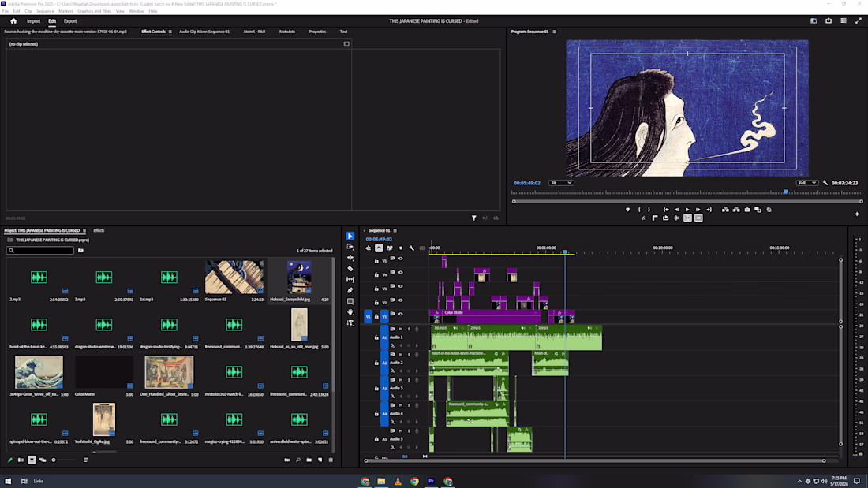The image size is (868, 488).
Task: Switch to Effects tab beside Project
Action: pos(99,230)
